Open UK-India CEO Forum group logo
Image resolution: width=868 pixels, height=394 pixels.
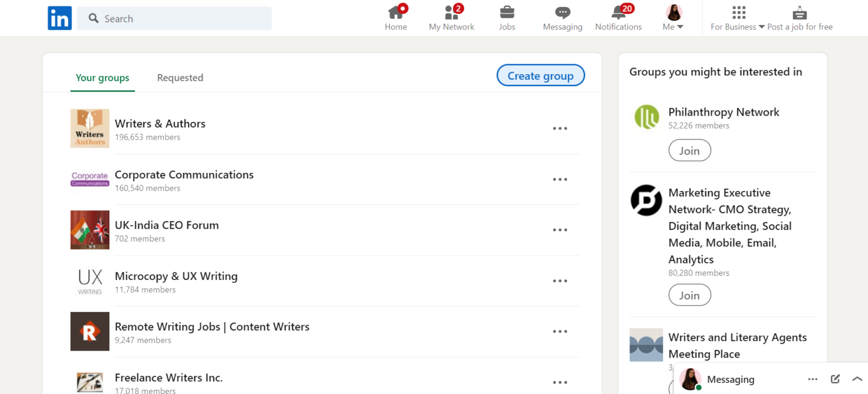[x=90, y=230]
